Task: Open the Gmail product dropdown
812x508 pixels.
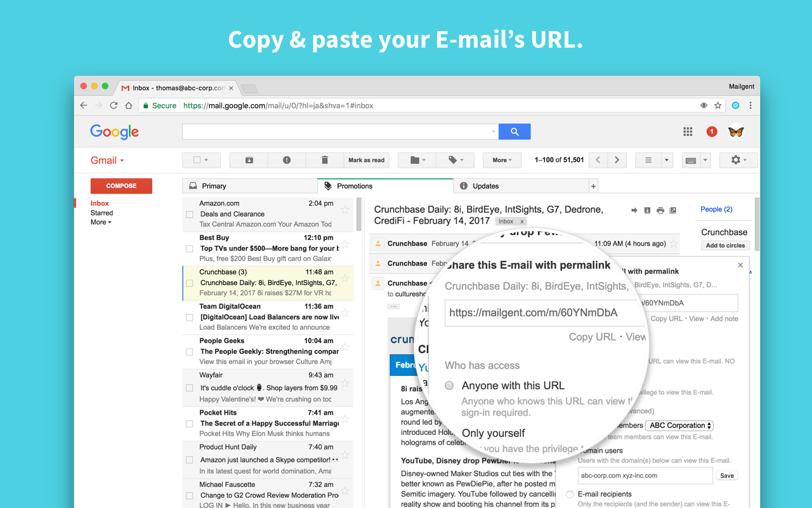Action: [107, 160]
